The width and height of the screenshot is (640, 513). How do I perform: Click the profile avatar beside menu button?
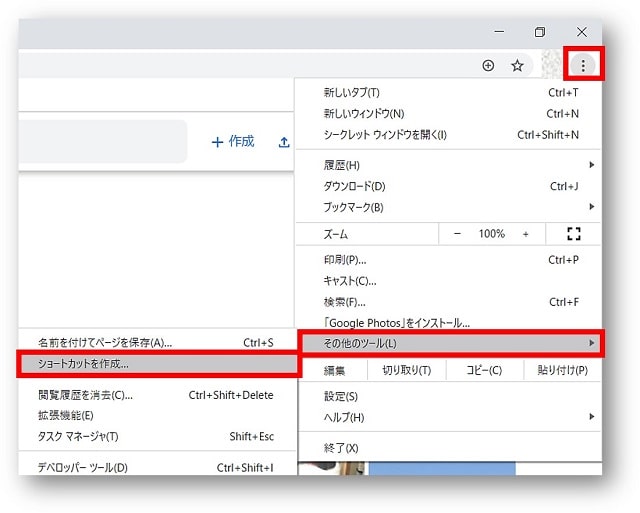click(551, 65)
